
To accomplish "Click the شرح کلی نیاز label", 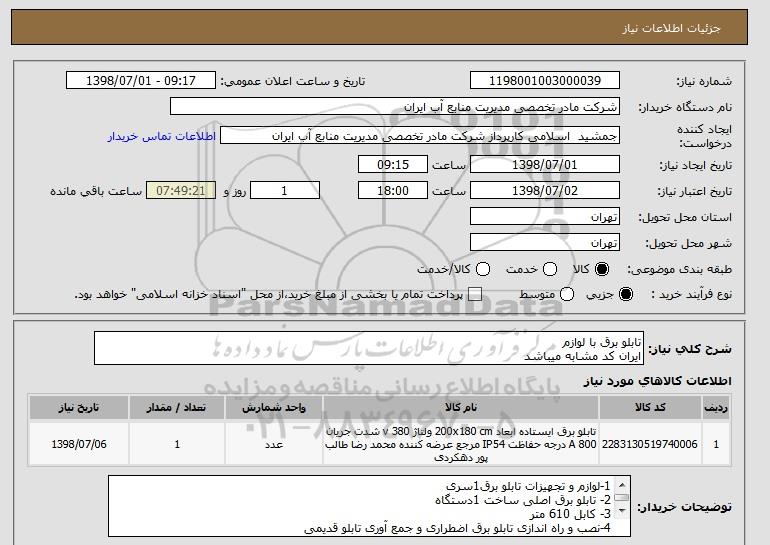I will (690, 349).
